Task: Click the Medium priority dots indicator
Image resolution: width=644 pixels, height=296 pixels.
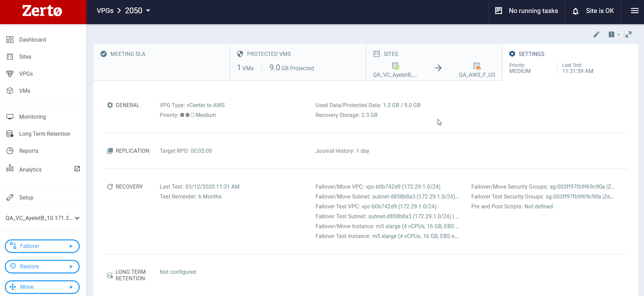Action: [187, 115]
